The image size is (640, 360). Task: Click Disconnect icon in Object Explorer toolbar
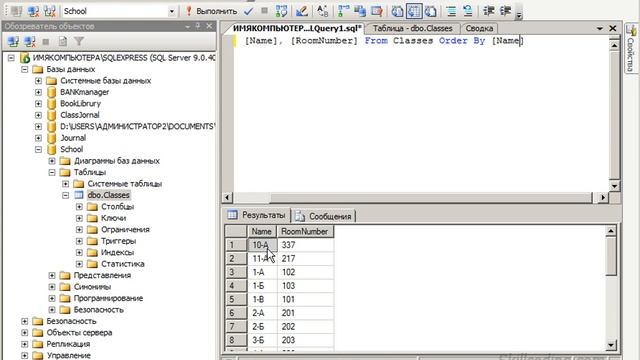[x=29, y=41]
